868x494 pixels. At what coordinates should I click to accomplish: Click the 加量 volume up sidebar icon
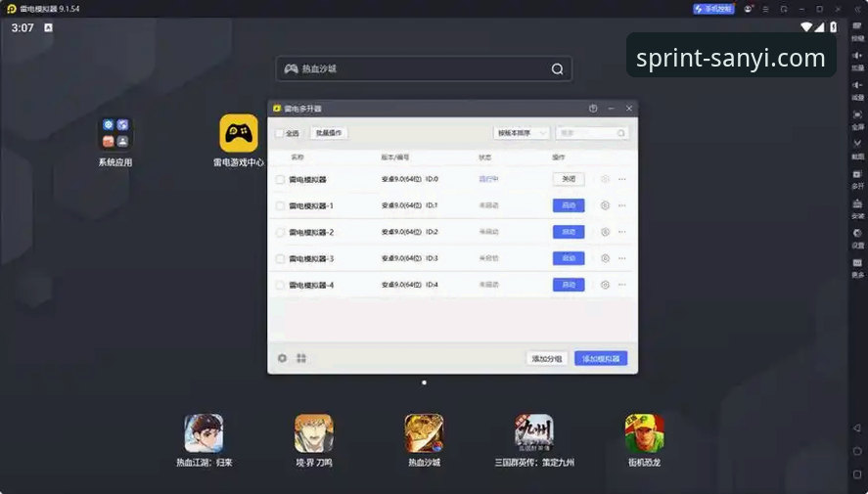[857, 60]
